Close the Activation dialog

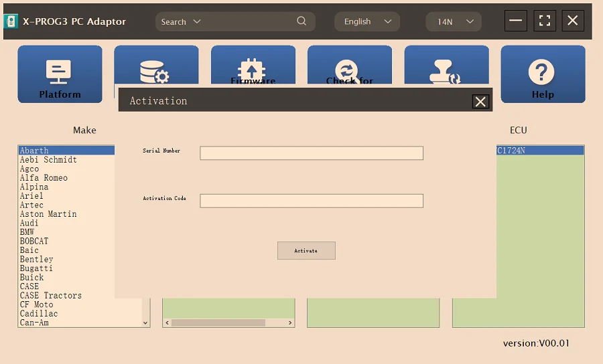coord(480,101)
